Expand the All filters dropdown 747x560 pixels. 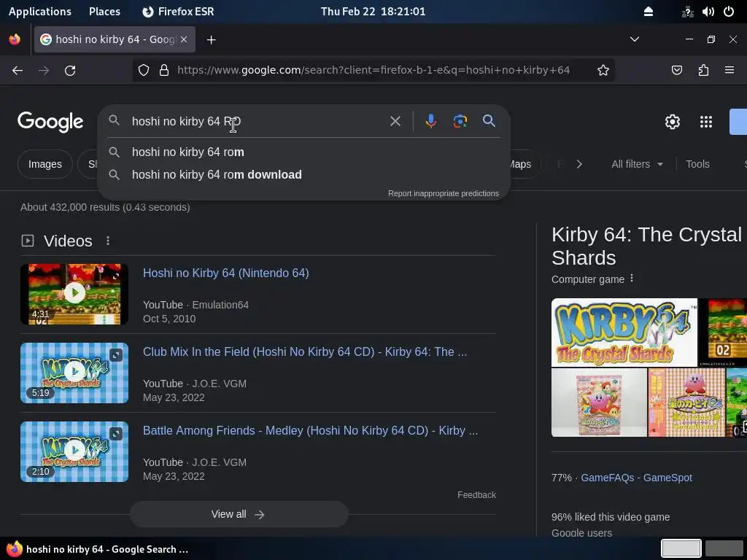(x=637, y=164)
